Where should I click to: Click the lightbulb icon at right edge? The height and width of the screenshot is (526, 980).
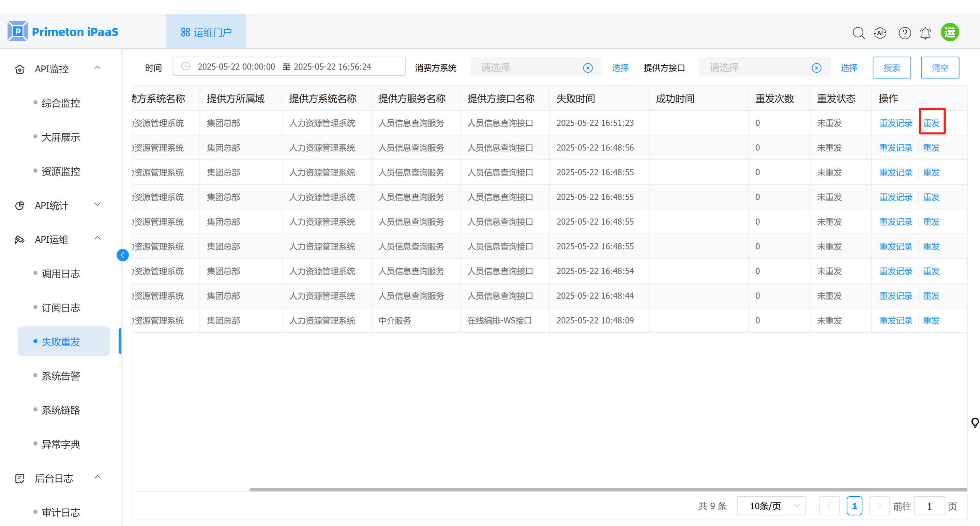pos(975,423)
